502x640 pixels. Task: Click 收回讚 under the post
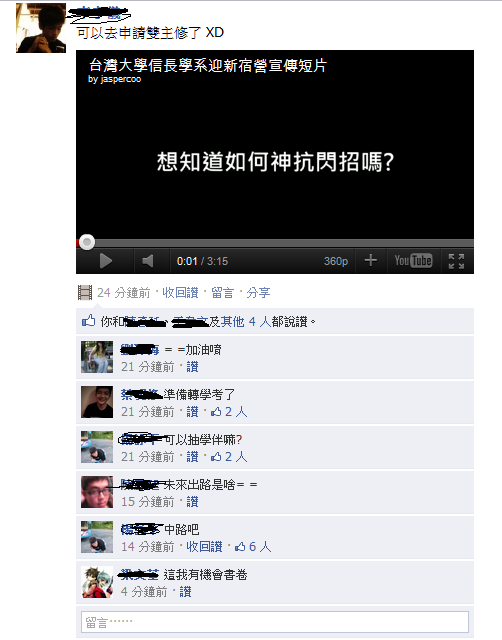pos(180,293)
